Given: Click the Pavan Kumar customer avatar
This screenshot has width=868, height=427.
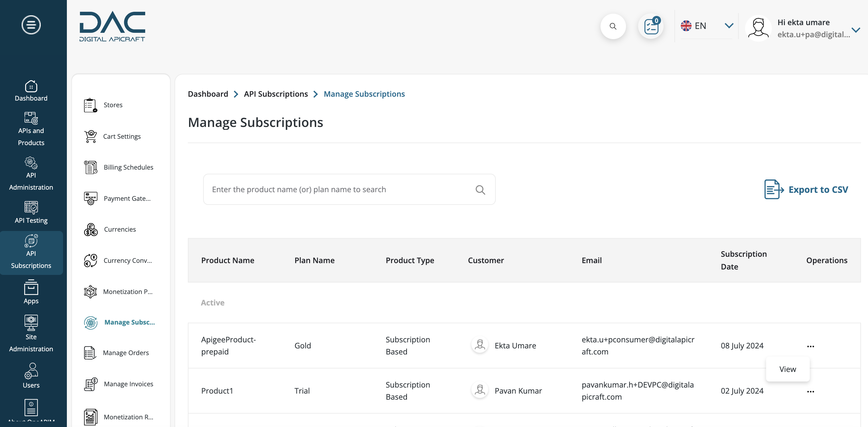Looking at the screenshot, I should pos(480,390).
